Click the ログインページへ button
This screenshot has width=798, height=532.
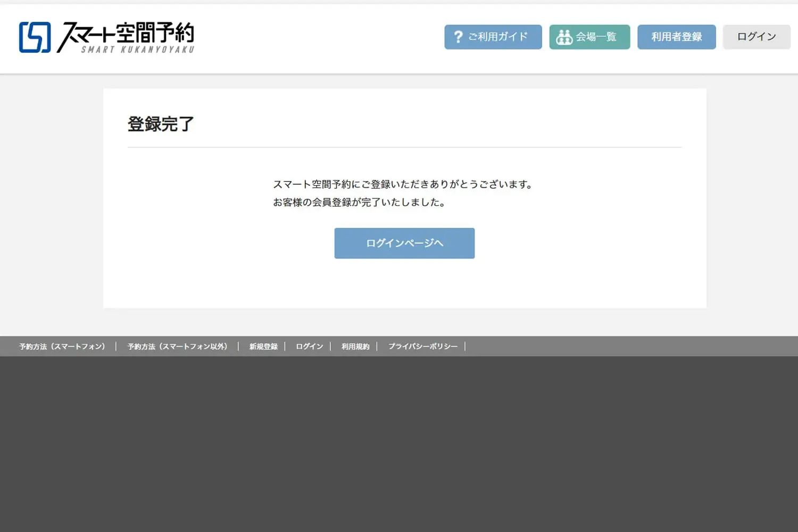coord(404,243)
